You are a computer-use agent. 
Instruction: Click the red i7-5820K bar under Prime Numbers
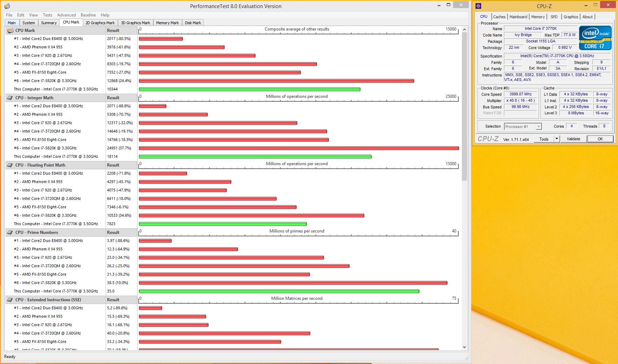pos(293,283)
